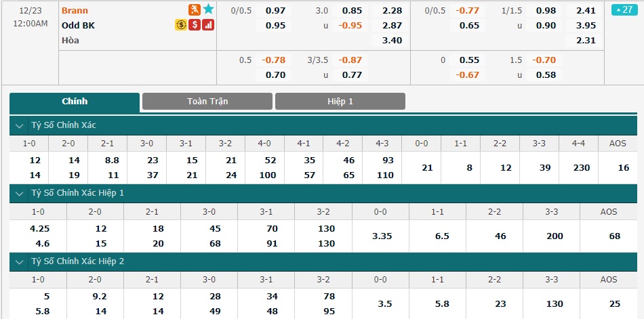Screen dimensions: 644x319
Task: Toggle the teal favorite star for Brann
Action: click(208, 9)
